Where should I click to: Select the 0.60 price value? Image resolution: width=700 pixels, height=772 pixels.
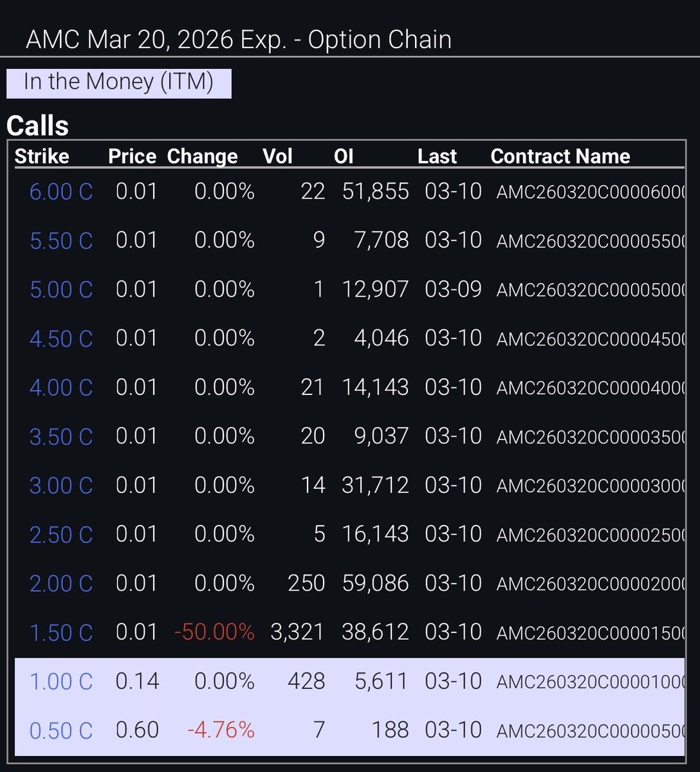tap(137, 731)
